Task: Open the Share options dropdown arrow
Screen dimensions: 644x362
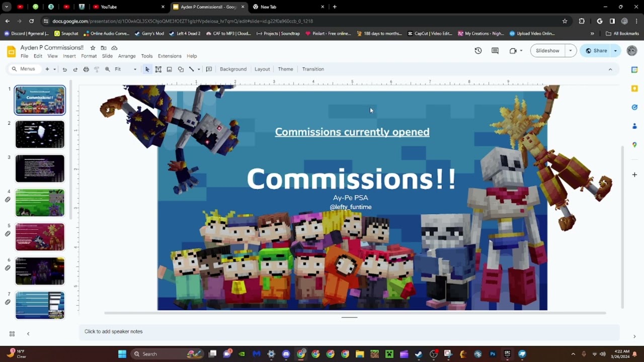Action: click(x=615, y=51)
